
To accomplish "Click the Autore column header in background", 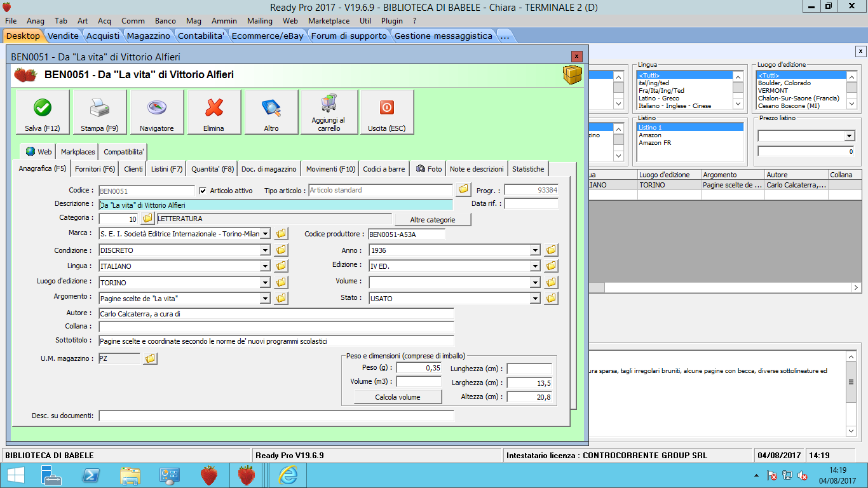I will coord(796,175).
